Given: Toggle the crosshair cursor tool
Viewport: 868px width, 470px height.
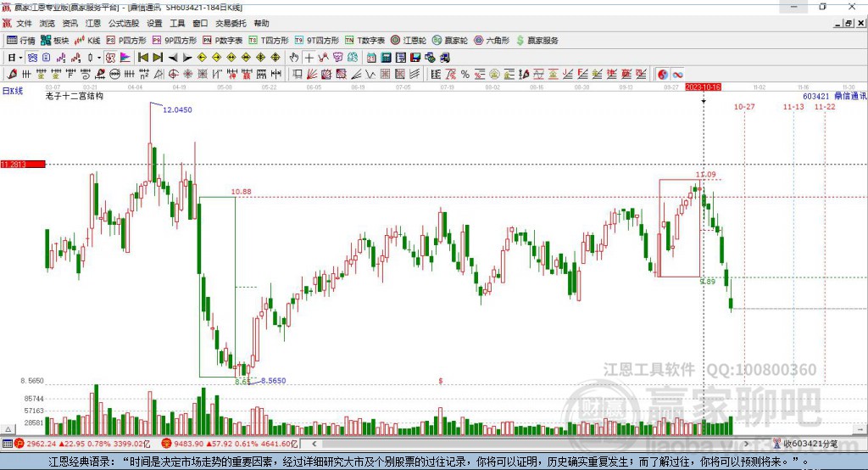Looking at the screenshot, I should click(309, 58).
